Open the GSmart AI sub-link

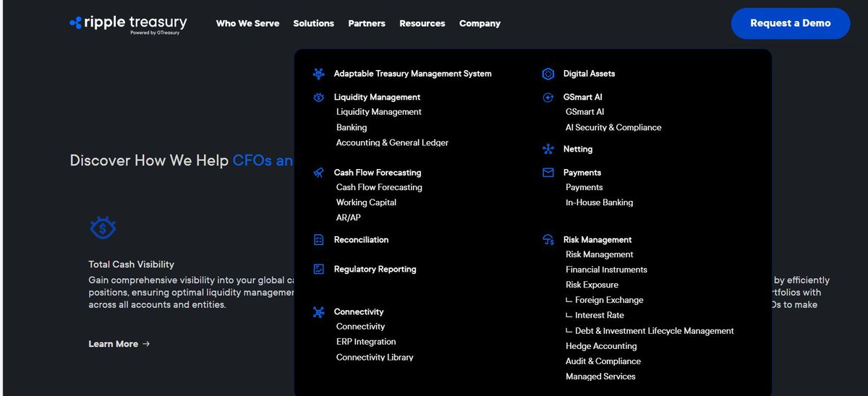tap(585, 112)
